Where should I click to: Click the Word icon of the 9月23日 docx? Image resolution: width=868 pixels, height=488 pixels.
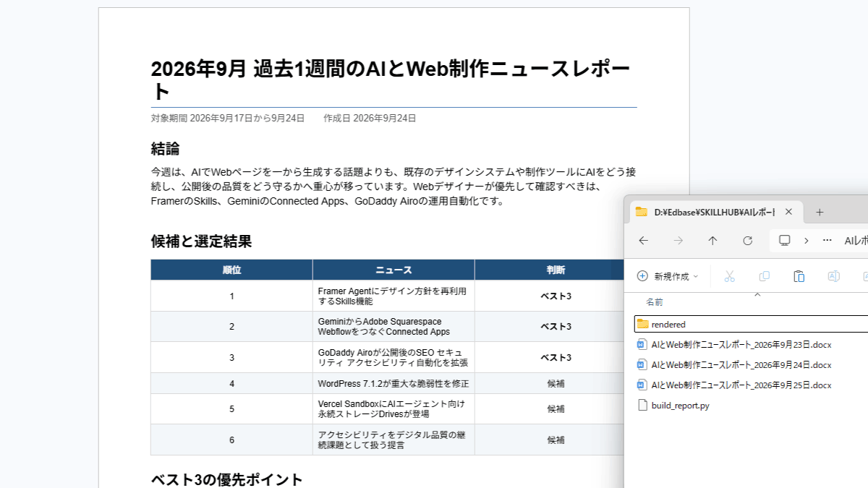[x=642, y=345]
